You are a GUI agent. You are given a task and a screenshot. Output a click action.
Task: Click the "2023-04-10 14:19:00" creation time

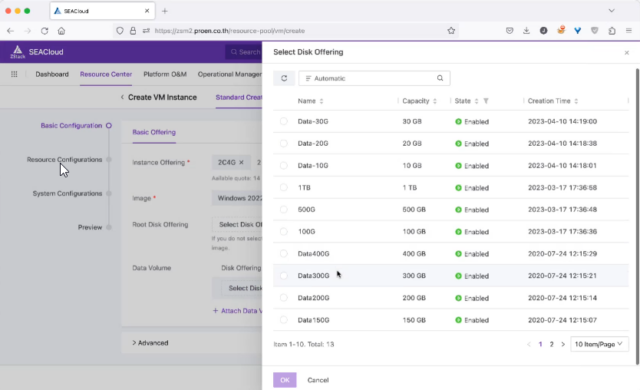pos(562,122)
